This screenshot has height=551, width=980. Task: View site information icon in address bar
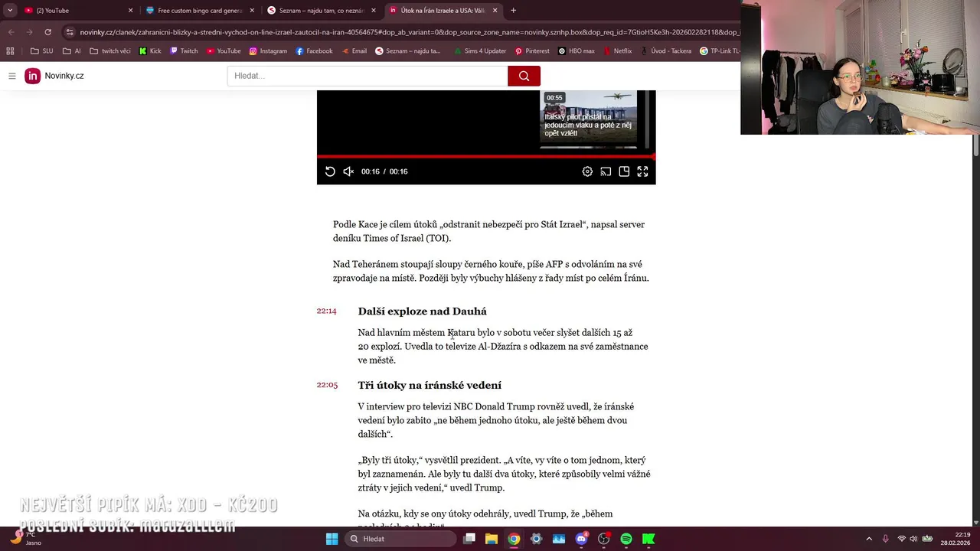click(70, 32)
